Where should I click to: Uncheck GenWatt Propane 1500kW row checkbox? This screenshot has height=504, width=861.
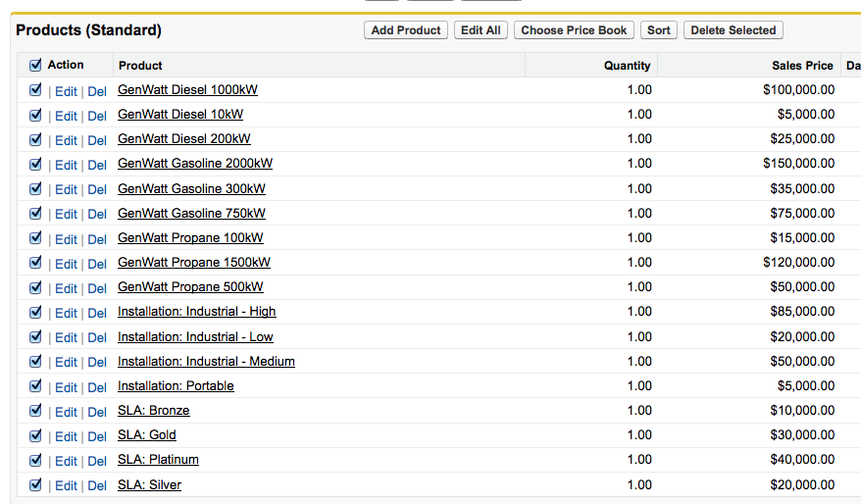pyautogui.click(x=35, y=263)
